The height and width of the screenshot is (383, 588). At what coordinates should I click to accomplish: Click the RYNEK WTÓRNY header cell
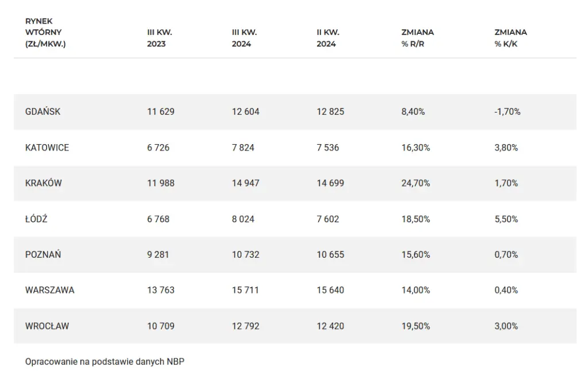tap(45, 32)
